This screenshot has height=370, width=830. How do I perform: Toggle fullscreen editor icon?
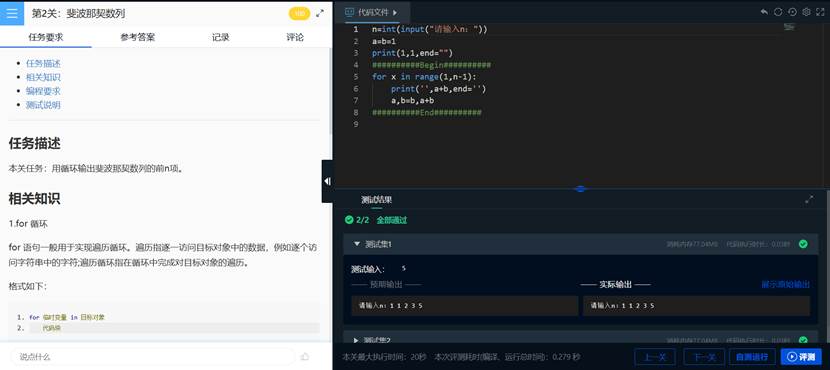pos(820,12)
